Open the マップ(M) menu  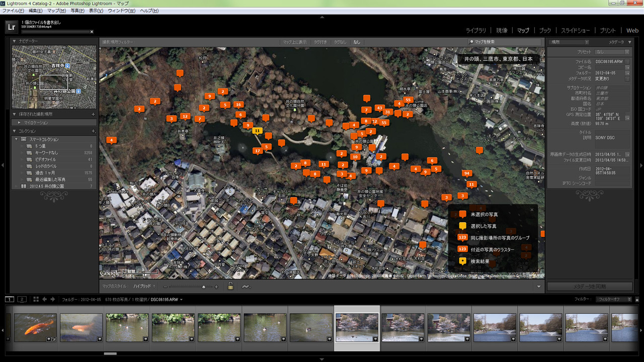pos(56,11)
